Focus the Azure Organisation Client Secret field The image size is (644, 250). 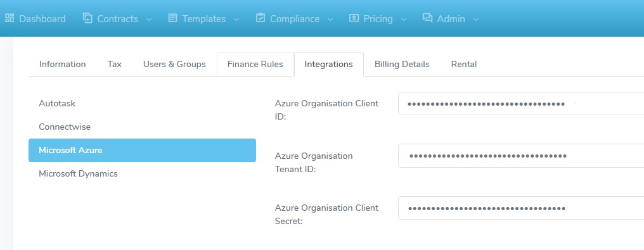coord(521,208)
